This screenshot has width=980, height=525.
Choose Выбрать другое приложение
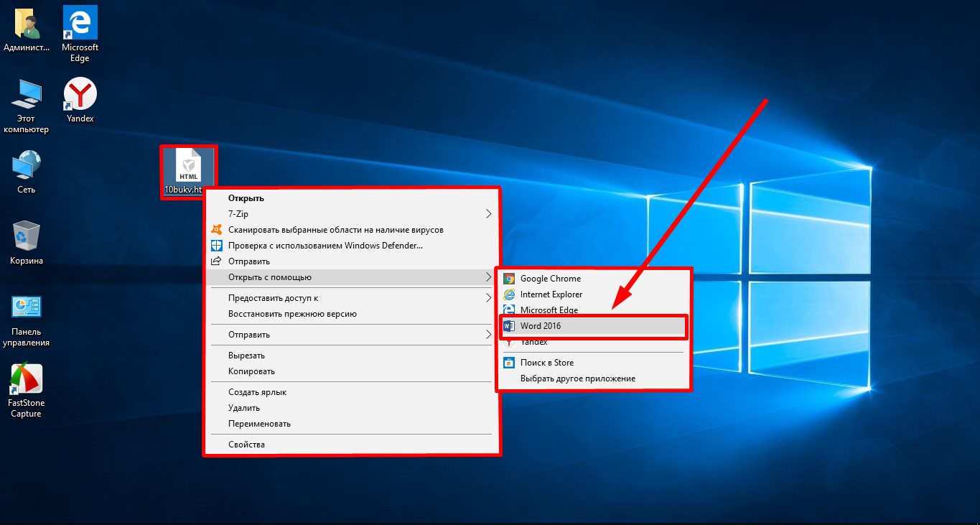click(593, 378)
